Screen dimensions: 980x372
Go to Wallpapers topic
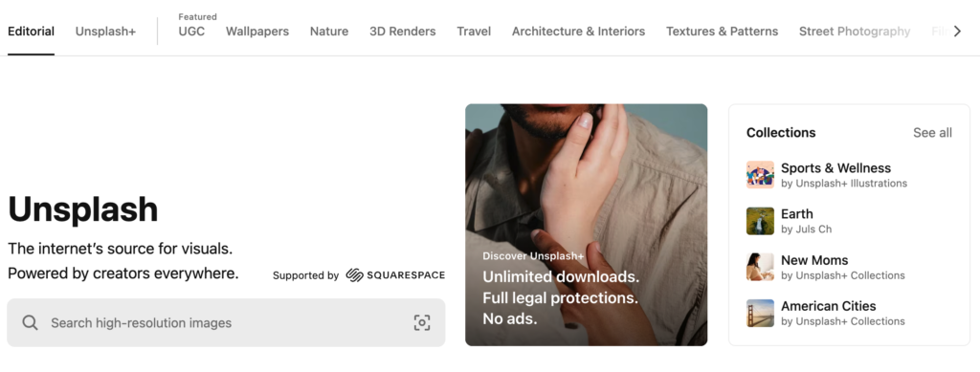click(257, 32)
